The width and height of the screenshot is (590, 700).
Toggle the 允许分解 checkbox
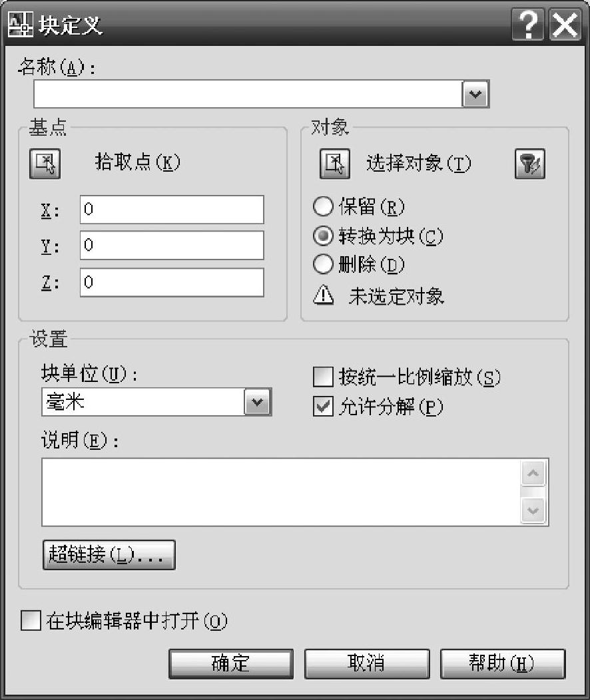click(x=323, y=407)
